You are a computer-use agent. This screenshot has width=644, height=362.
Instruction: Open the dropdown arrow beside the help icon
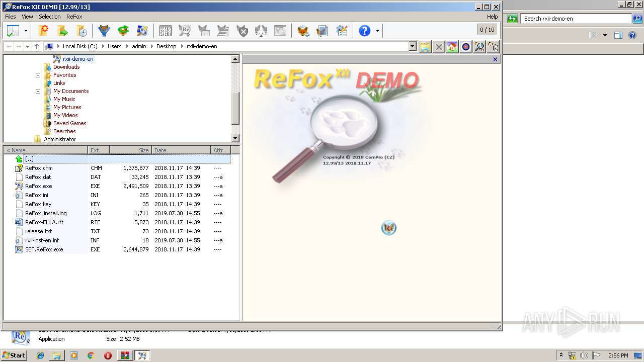(377, 31)
